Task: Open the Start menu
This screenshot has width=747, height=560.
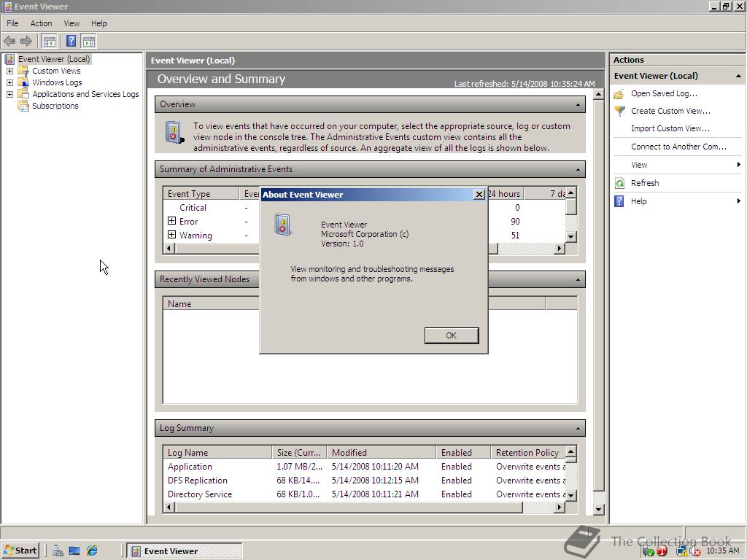Action: tap(20, 551)
